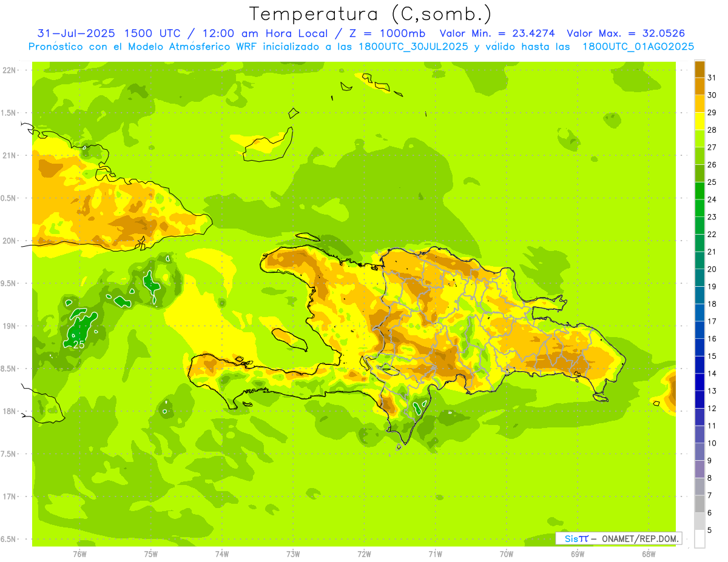
Task: Click the "17N" latitude label
Action: click(9, 497)
